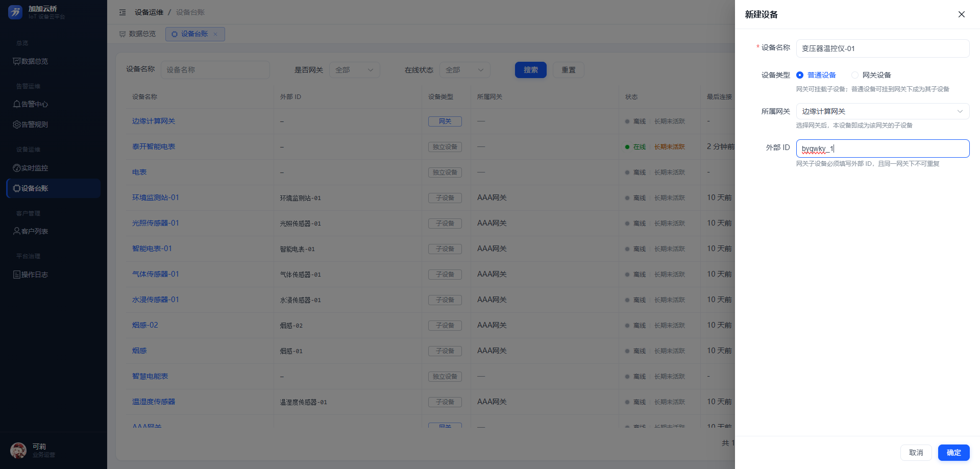The height and width of the screenshot is (469, 980).
Task: Open 泰开智能电表 device link
Action: [x=154, y=146]
